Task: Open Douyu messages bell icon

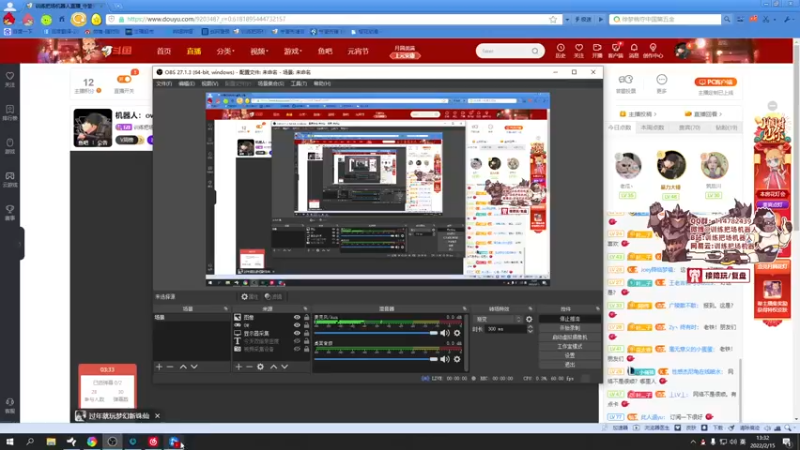Action: pyautogui.click(x=634, y=50)
